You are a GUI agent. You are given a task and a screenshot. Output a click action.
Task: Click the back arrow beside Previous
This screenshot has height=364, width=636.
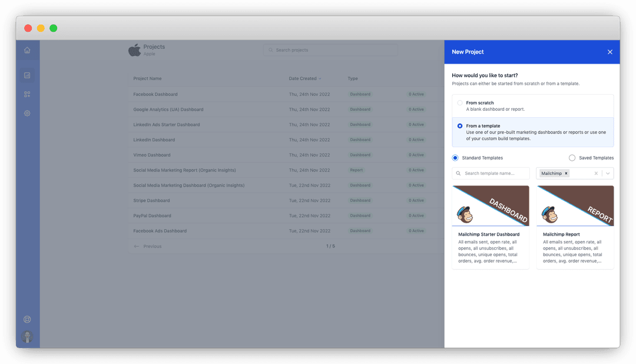point(136,246)
